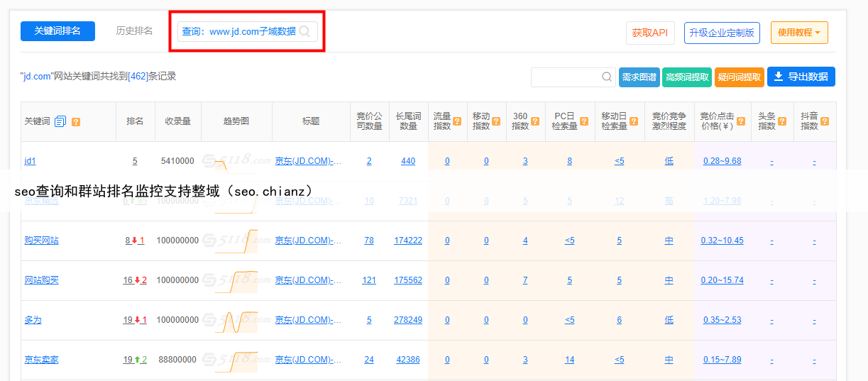Click help icon beside 抖音指数 header
This screenshot has height=381, width=868.
[x=824, y=121]
